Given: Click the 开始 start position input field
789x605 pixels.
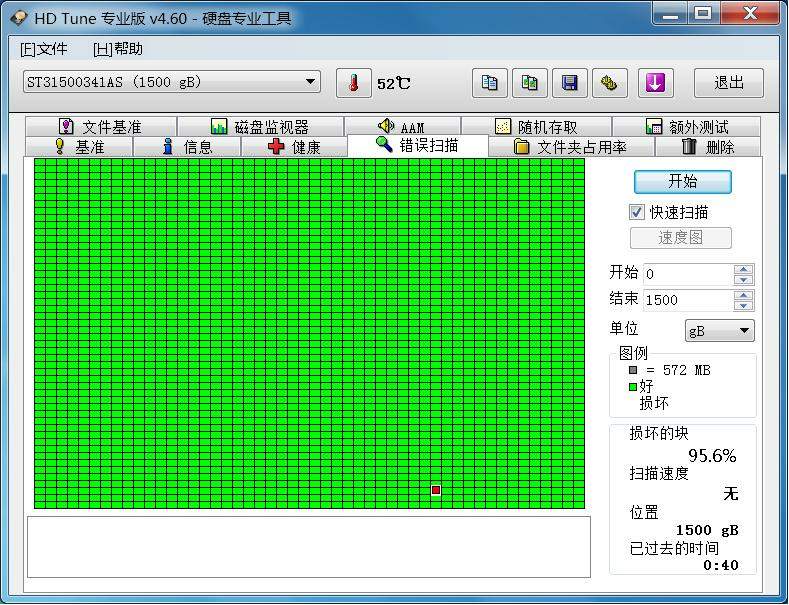Looking at the screenshot, I should coord(688,274).
